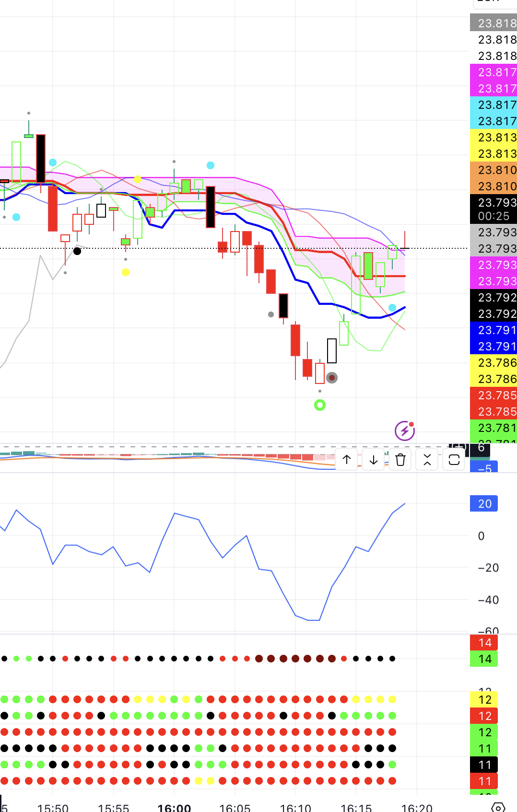Collapse the indicator pane
The image size is (517, 812).
(x=427, y=460)
